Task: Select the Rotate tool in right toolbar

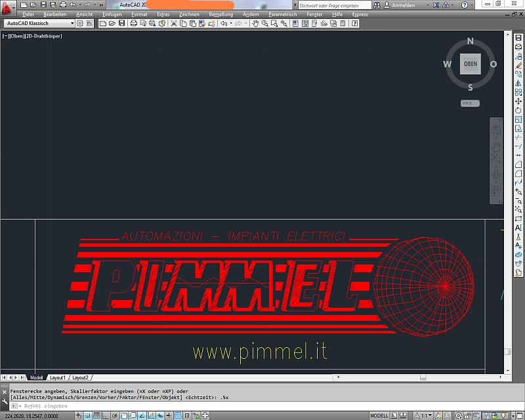Action: click(x=518, y=110)
